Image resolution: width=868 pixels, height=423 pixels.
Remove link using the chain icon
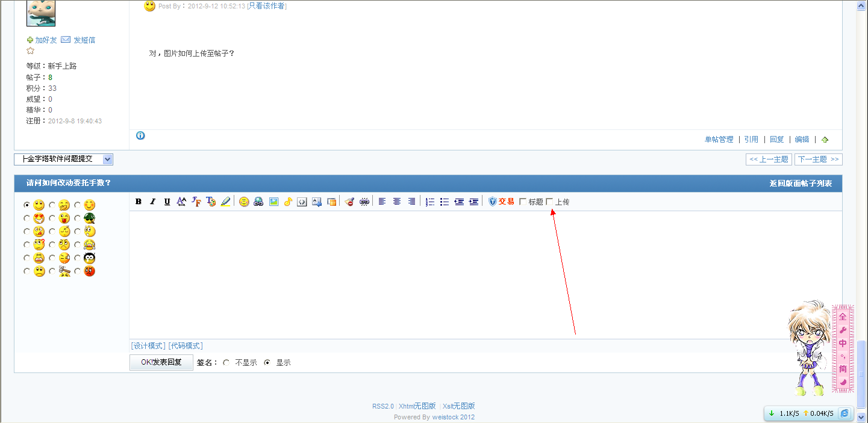364,202
